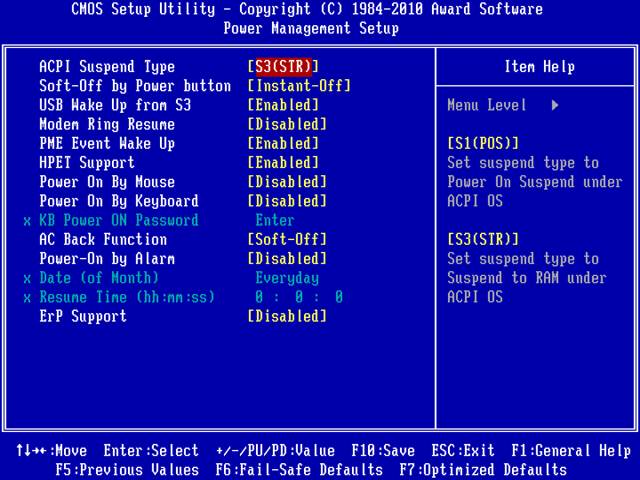640x480 pixels.
Task: Open AC Back Function Soft-Off option
Action: click(287, 240)
